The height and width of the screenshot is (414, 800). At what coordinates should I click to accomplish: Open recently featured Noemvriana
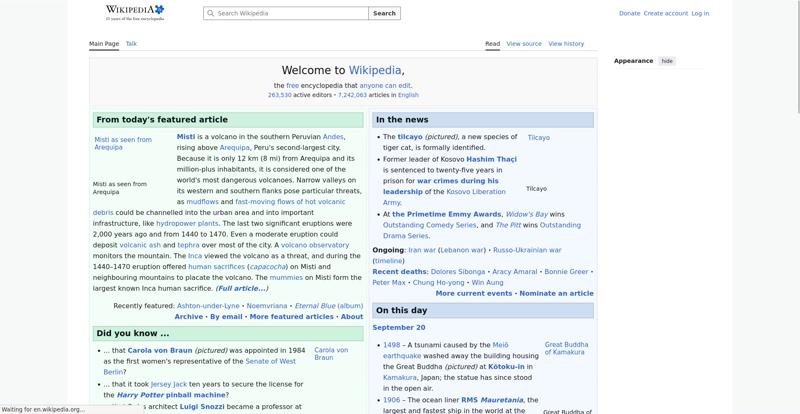pyautogui.click(x=267, y=306)
